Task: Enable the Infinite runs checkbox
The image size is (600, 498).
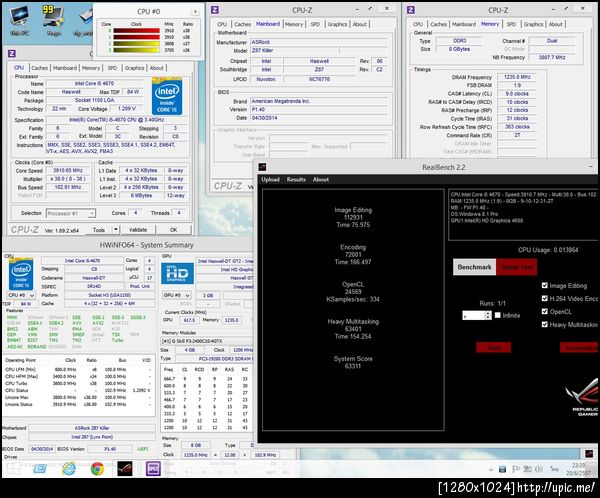Action: point(497,315)
